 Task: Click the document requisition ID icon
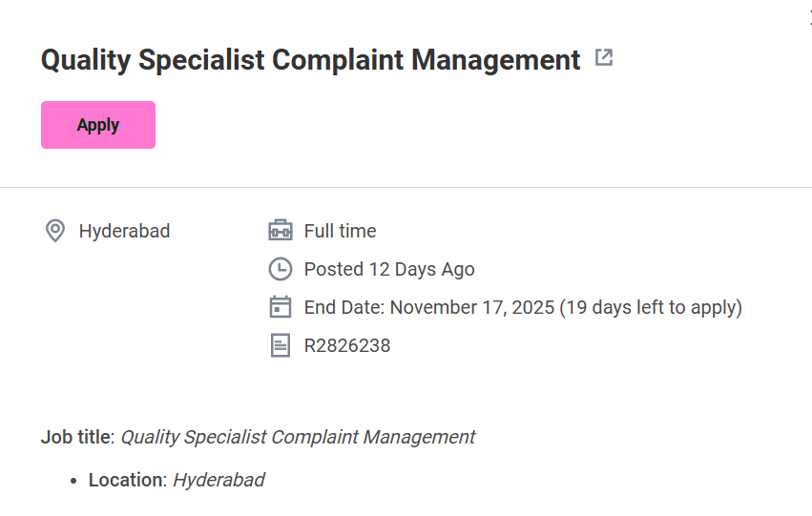pos(280,345)
